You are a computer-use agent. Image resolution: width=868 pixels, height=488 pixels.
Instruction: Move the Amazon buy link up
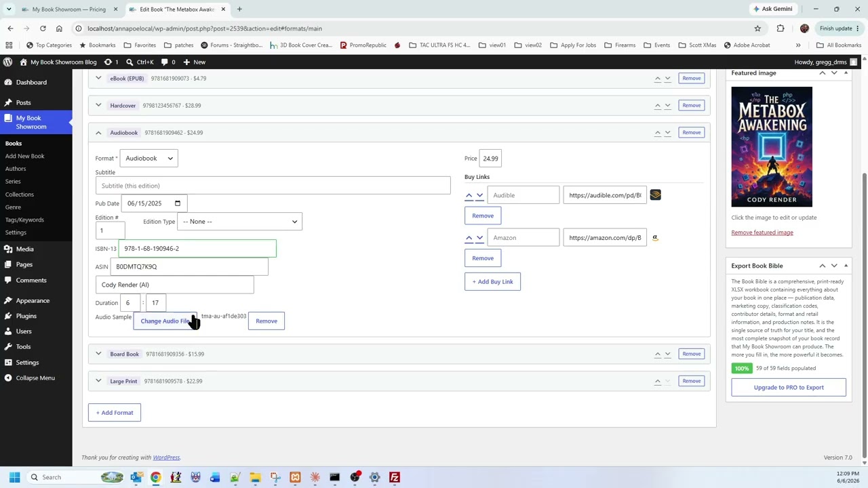[x=469, y=238]
